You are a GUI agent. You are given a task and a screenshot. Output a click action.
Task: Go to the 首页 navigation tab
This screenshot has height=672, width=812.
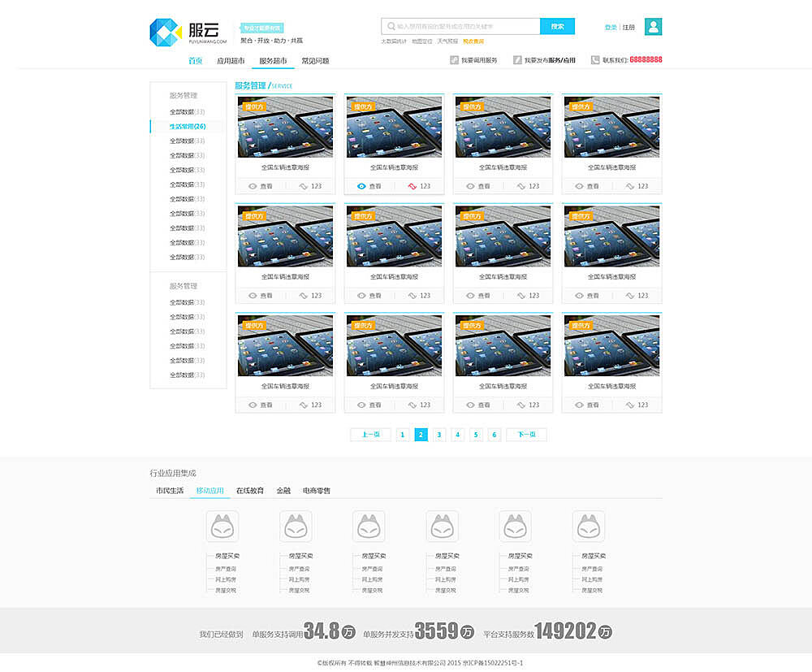click(195, 61)
